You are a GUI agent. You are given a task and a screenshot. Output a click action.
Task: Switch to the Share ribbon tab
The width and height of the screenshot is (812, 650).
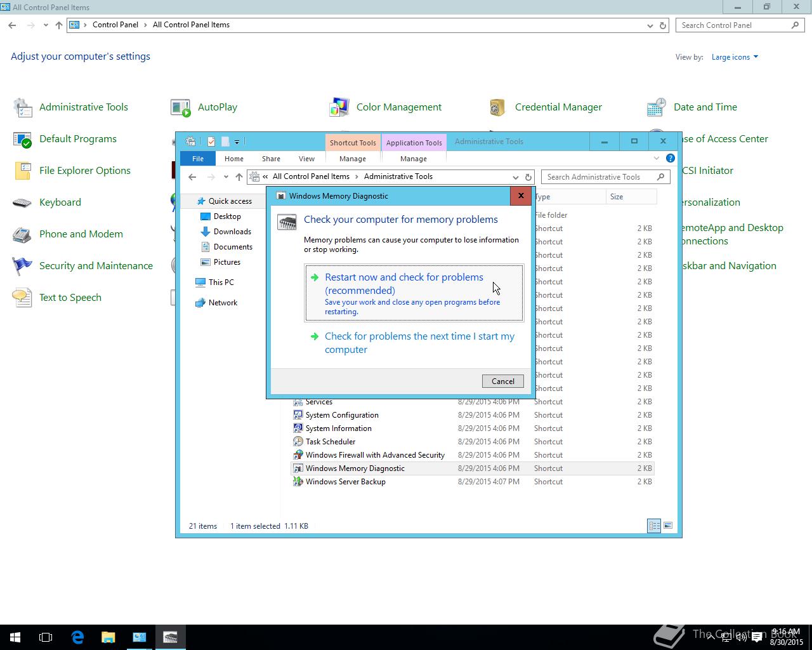tap(271, 159)
